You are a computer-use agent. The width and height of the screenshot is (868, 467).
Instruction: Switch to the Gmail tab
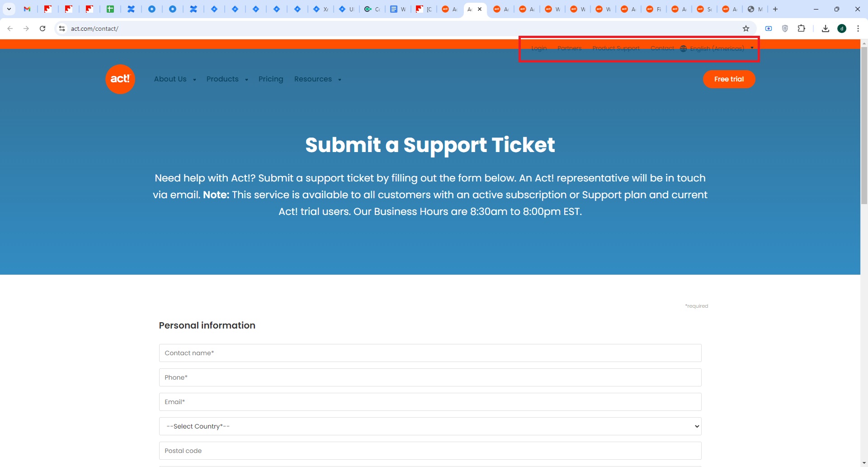[27, 9]
